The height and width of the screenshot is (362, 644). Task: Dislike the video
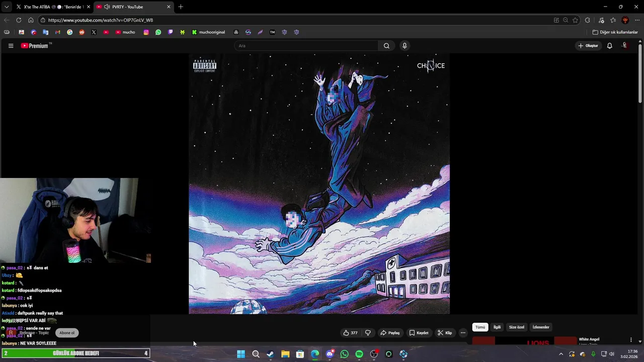coord(368,333)
